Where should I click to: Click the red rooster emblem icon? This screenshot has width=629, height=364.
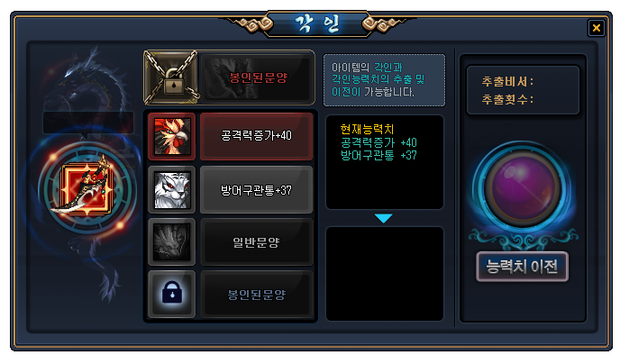coord(172,136)
